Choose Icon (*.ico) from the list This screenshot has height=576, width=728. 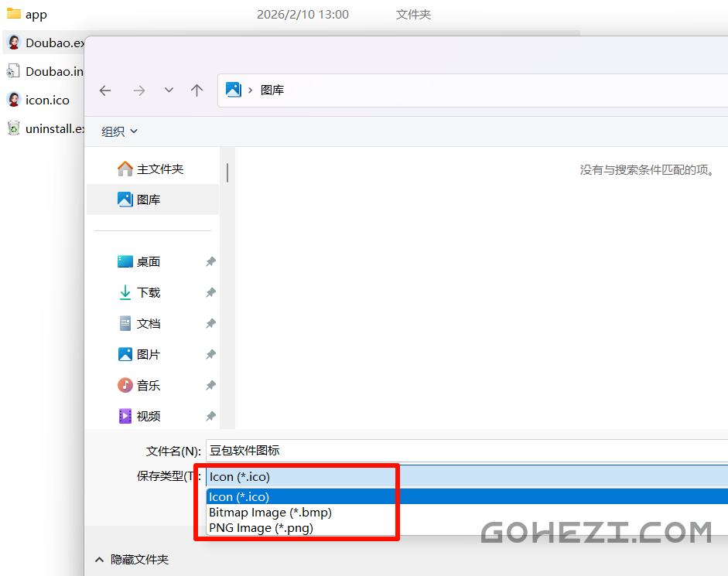[x=239, y=497]
